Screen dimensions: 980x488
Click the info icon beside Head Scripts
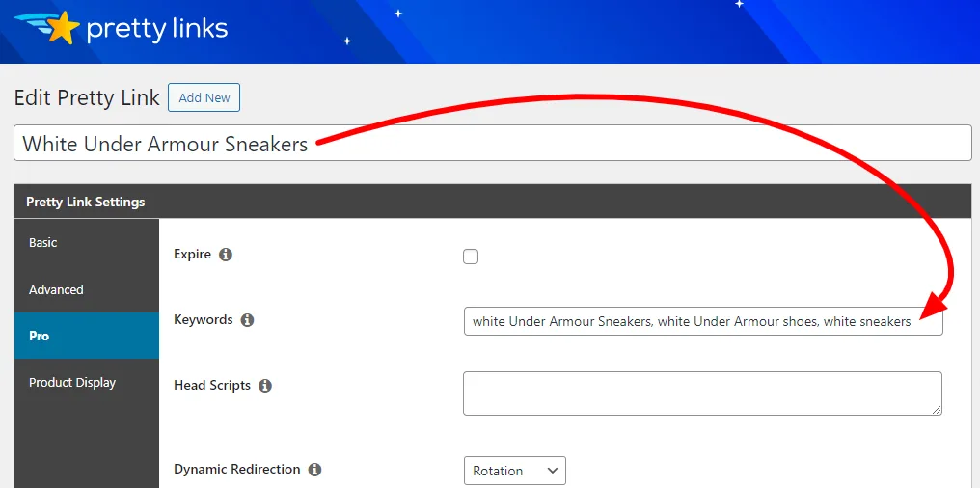(x=265, y=386)
